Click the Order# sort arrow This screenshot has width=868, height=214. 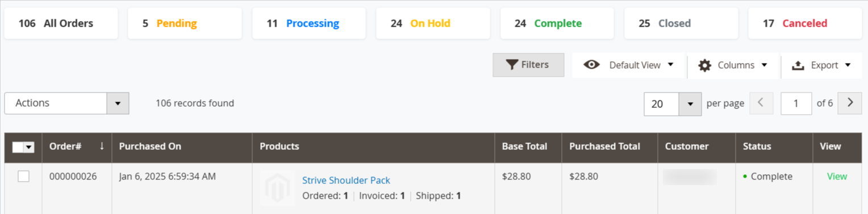click(102, 146)
